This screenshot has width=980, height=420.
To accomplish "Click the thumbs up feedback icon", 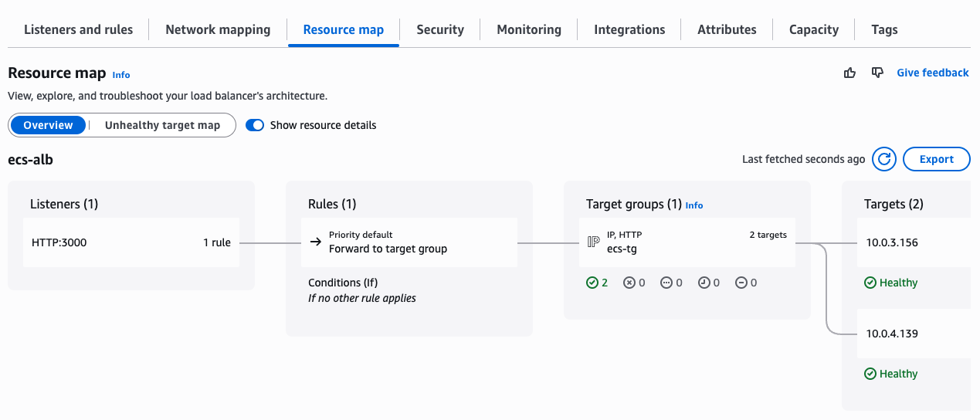I will pyautogui.click(x=849, y=73).
